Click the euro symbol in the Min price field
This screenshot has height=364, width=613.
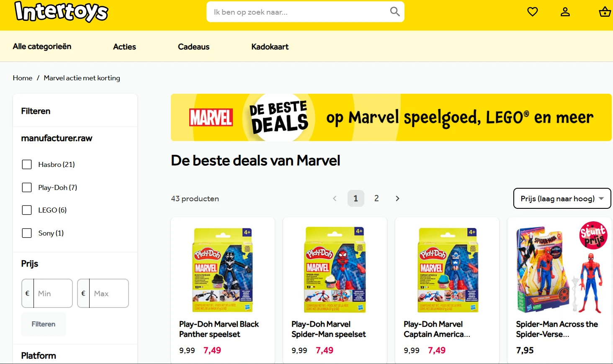pyautogui.click(x=27, y=293)
